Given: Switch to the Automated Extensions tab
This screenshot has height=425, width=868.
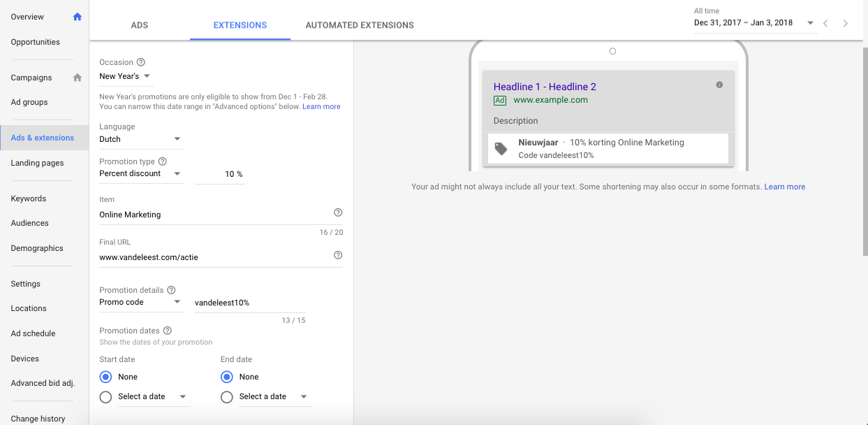Looking at the screenshot, I should tap(360, 25).
